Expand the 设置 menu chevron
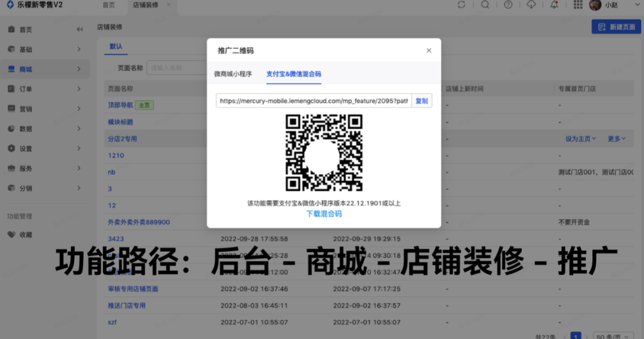This screenshot has width=644, height=339. (79, 149)
